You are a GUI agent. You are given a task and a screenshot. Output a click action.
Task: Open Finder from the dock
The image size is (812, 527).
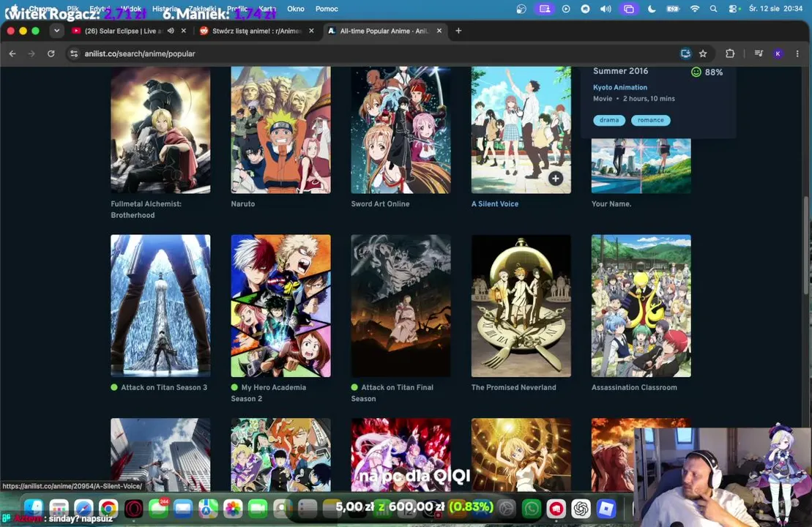[x=34, y=509]
